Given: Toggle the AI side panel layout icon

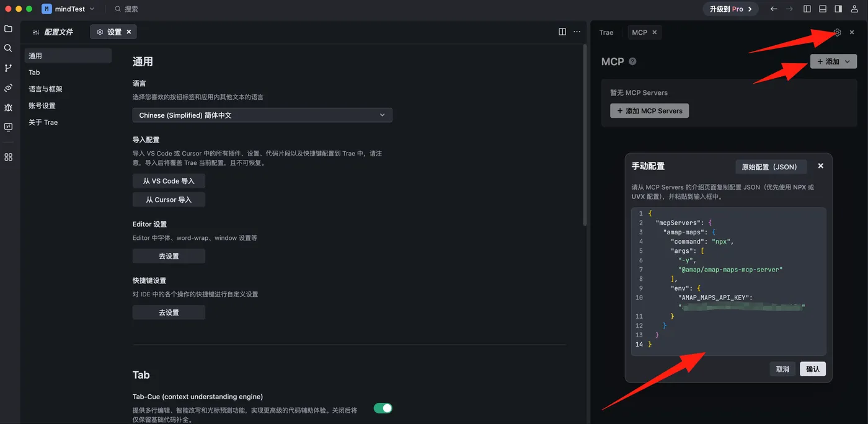Looking at the screenshot, I should click(838, 9).
